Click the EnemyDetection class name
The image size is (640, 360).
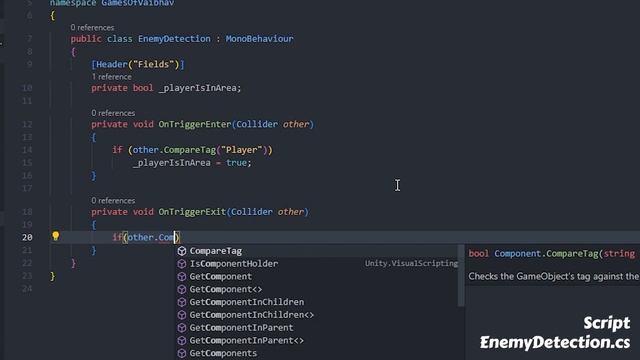click(x=174, y=39)
